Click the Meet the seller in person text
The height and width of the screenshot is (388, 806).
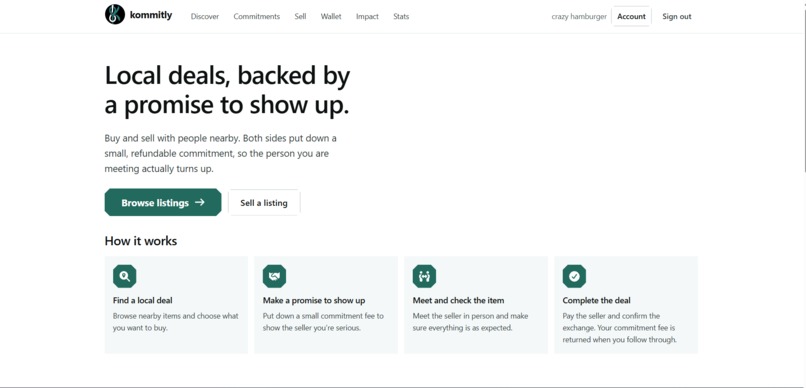470,322
